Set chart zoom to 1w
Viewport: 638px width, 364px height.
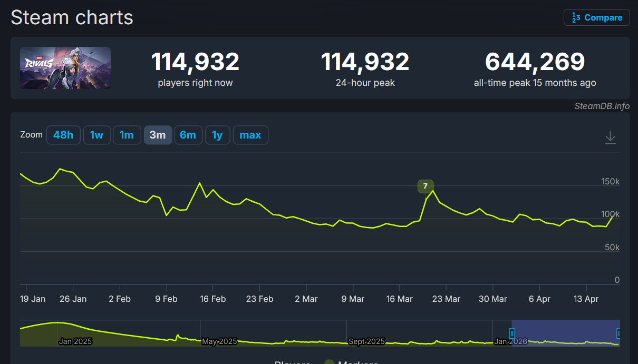[96, 135]
